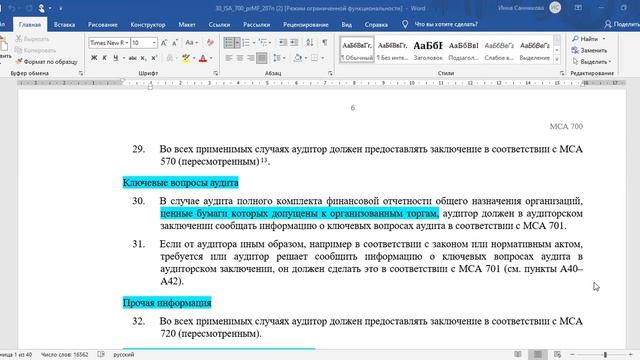Open line spacing options
This screenshot has width=640, height=360.
(x=277, y=58)
